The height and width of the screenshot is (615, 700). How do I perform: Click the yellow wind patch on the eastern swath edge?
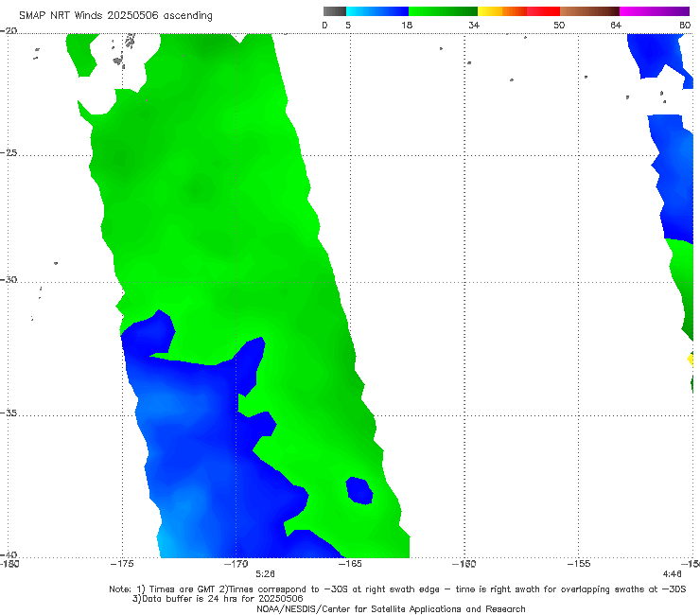(x=691, y=360)
